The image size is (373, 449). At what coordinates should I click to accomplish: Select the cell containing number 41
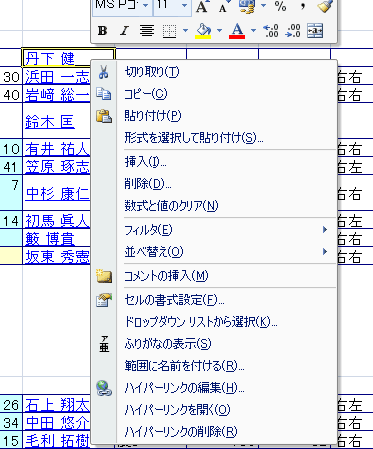[11, 167]
